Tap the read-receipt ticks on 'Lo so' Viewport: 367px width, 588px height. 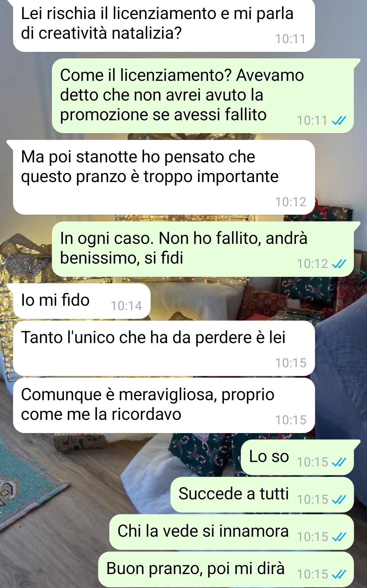pos(339,462)
